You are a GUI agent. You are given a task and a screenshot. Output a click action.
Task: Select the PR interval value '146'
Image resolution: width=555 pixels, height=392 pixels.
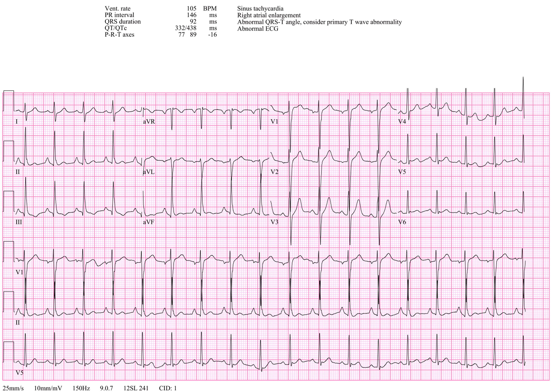point(191,15)
